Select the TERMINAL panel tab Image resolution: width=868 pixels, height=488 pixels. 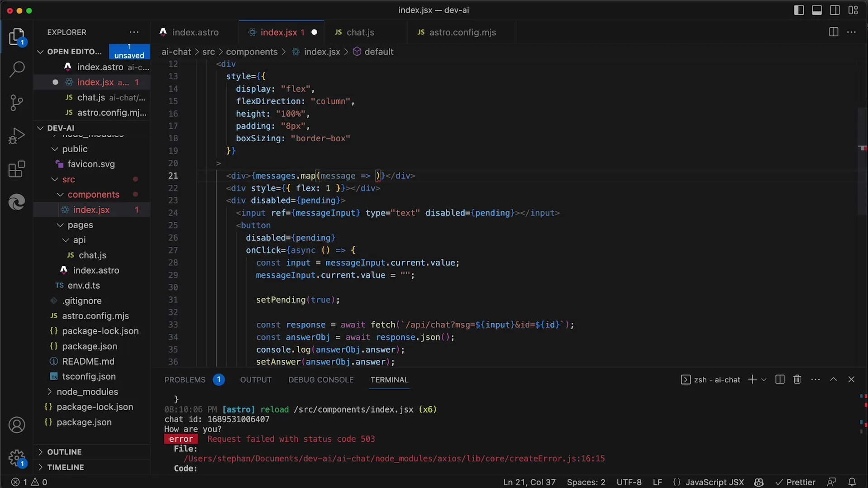(389, 379)
